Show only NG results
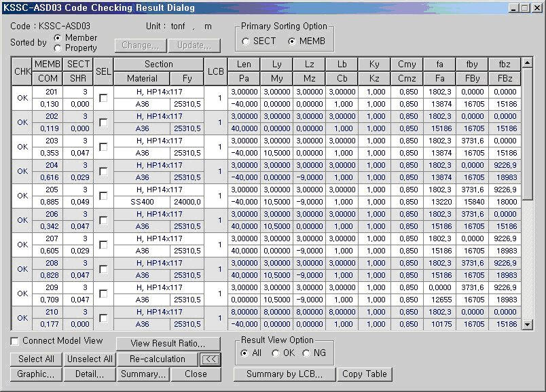 [x=306, y=353]
